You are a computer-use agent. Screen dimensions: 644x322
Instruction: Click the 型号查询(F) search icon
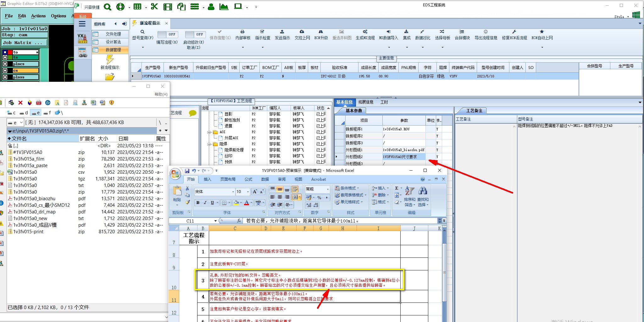click(142, 32)
